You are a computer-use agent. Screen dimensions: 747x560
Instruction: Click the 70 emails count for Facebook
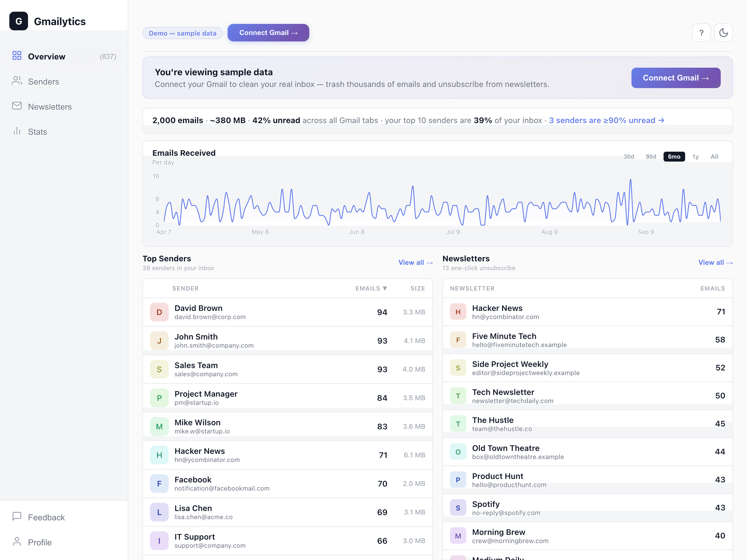pyautogui.click(x=382, y=484)
